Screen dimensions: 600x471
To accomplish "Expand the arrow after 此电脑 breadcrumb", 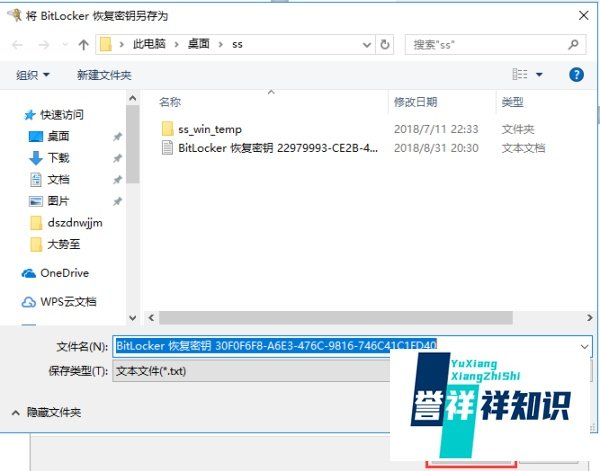I will [x=176, y=45].
